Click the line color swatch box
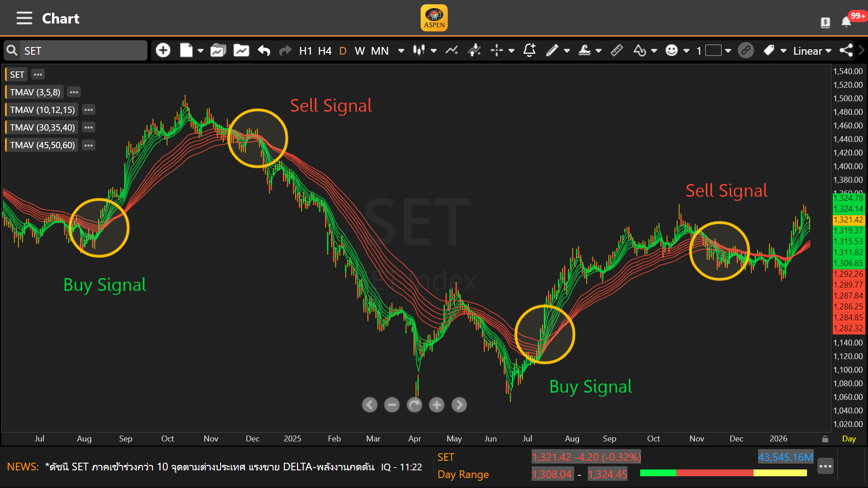 point(713,50)
